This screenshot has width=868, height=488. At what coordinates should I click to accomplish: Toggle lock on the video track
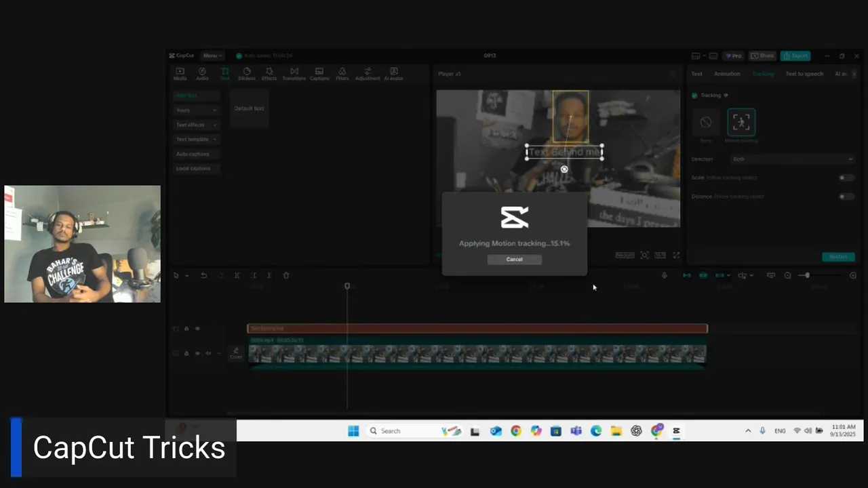click(186, 353)
